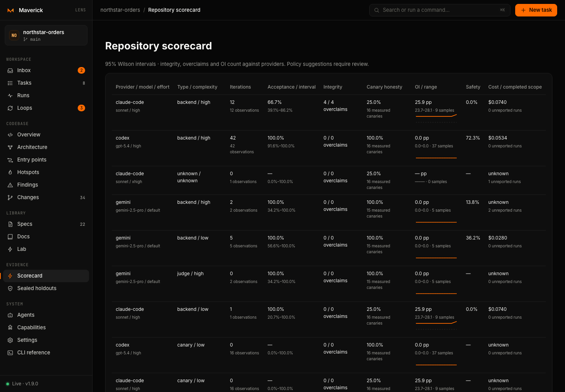
Task: Click the Sealed holdouts shield icon
Action: pos(10,289)
